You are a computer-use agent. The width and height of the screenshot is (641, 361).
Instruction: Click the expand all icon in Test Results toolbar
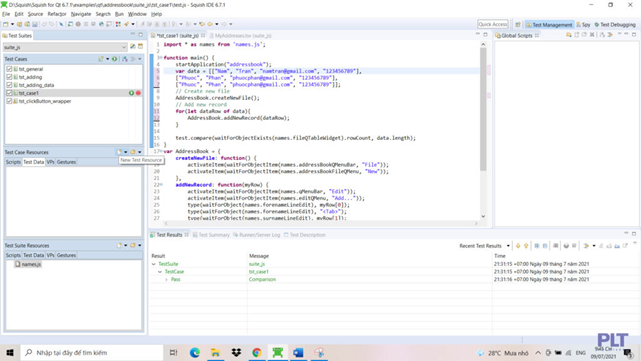click(x=537, y=246)
